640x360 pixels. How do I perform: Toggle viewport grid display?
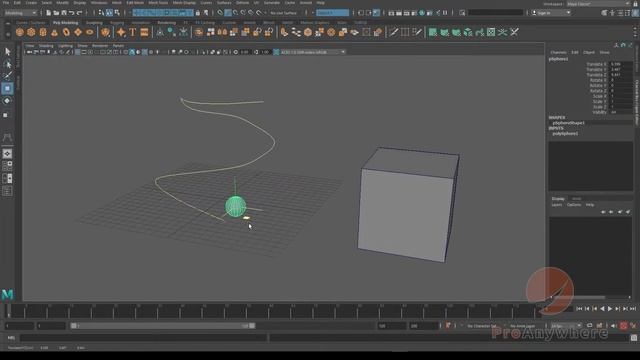coord(78,52)
